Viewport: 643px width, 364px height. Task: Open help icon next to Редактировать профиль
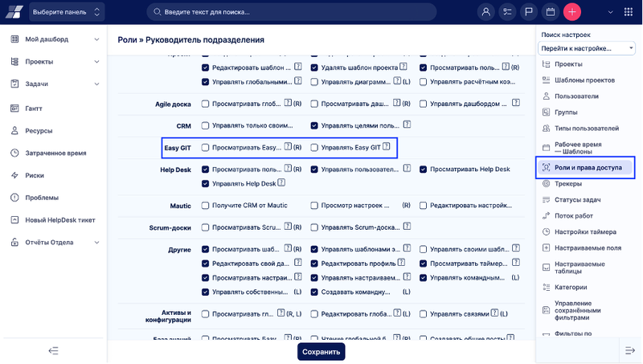click(401, 262)
